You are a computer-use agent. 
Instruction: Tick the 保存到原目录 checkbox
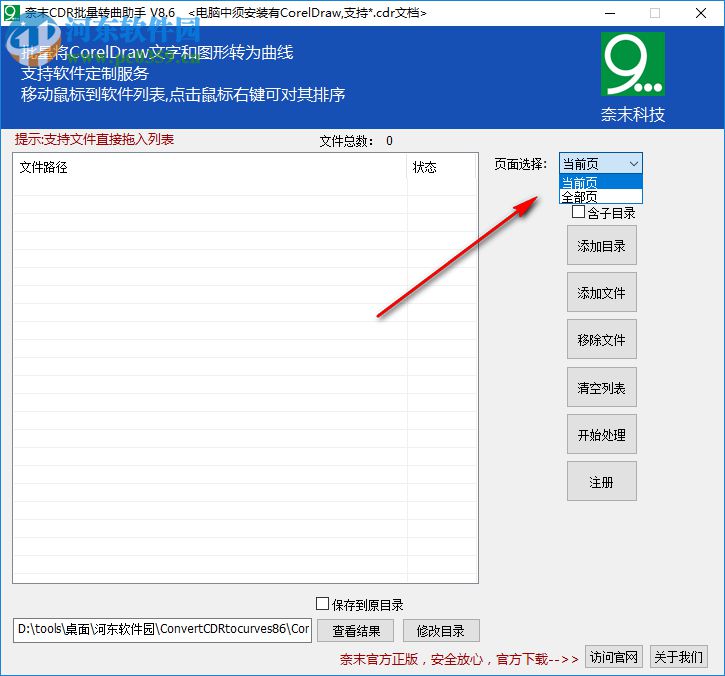tap(322, 603)
